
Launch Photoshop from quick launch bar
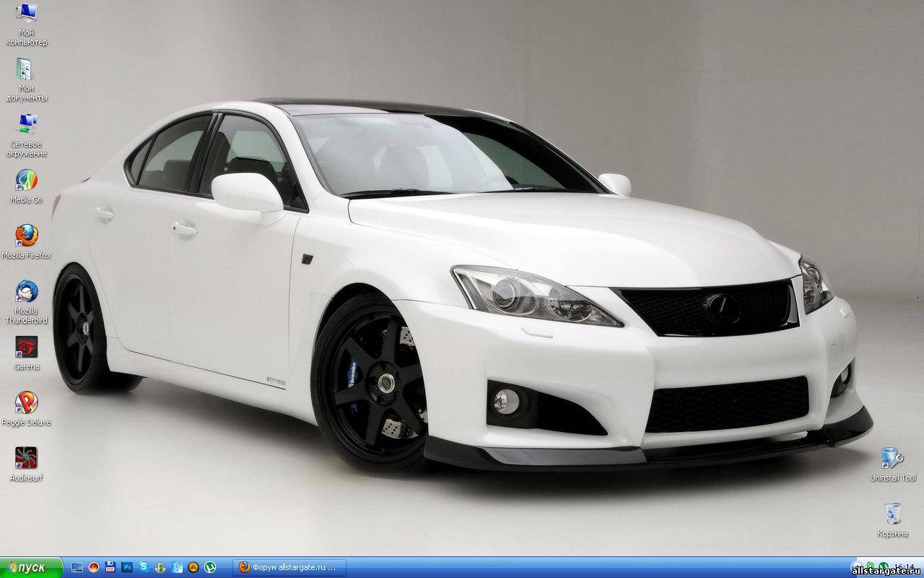click(x=127, y=568)
